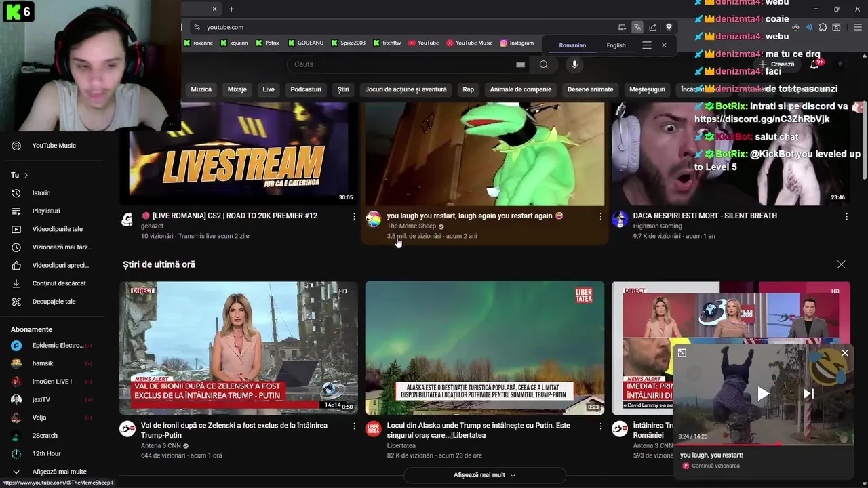Screen dimensions: 868x488
Task: Filter by Rap chip
Action: click(469, 89)
